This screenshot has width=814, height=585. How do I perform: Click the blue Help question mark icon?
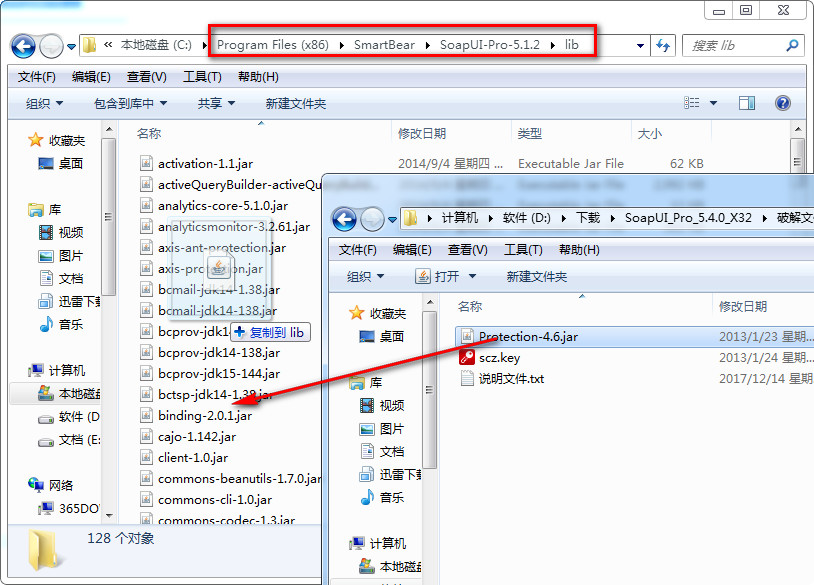click(x=783, y=103)
